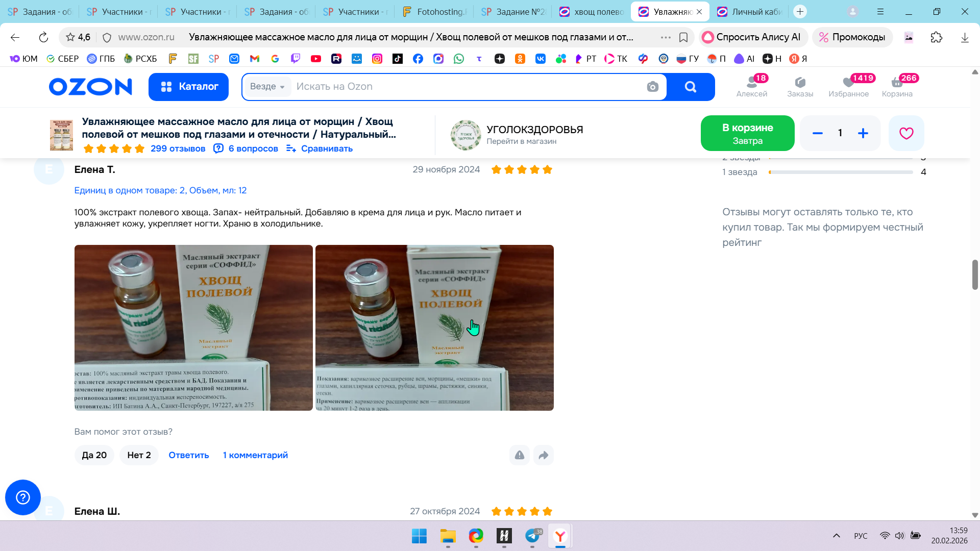Viewport: 980px width, 551px height.
Task: Share Елена Т.'s review via arrow icon
Action: [543, 455]
